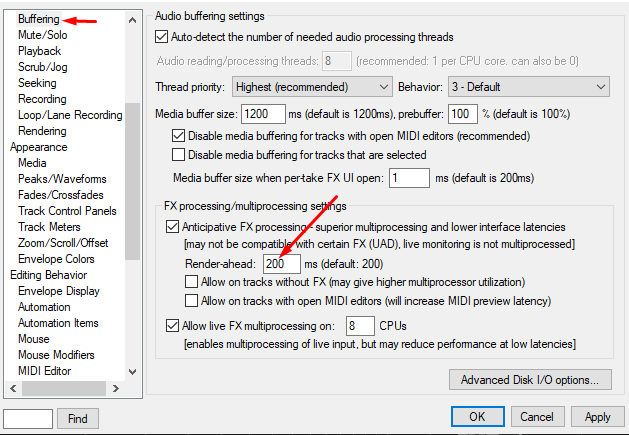629x435 pixels.
Task: Toggle Anticipative FX processing checkbox
Action: pos(172,227)
